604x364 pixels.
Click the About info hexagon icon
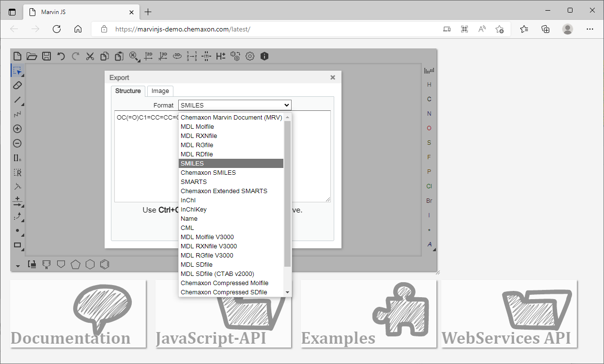[264, 56]
